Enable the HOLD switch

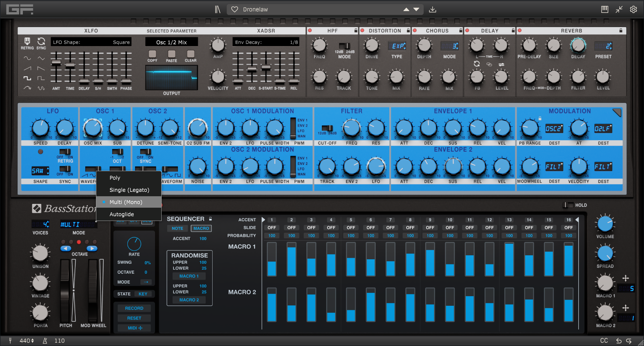568,205
